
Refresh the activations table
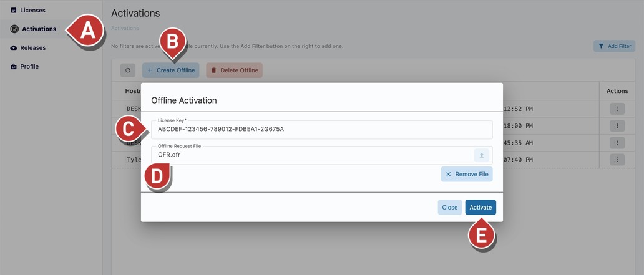point(128,70)
